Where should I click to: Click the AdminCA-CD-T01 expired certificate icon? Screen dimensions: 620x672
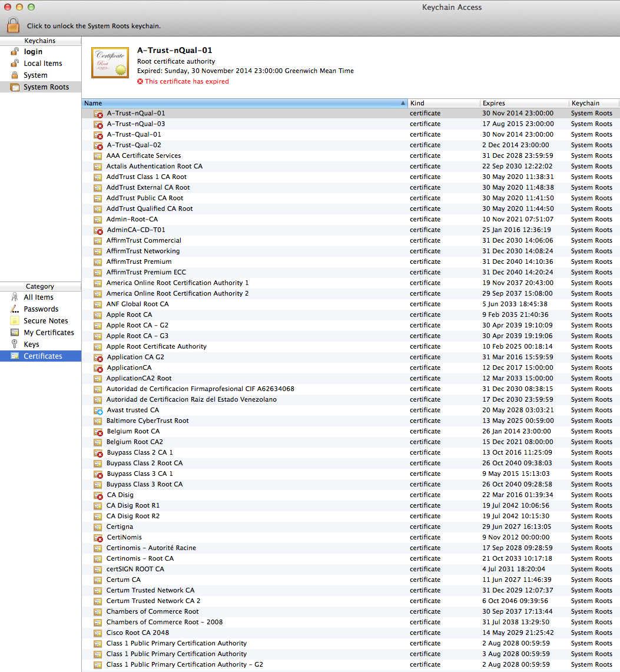[x=98, y=230]
